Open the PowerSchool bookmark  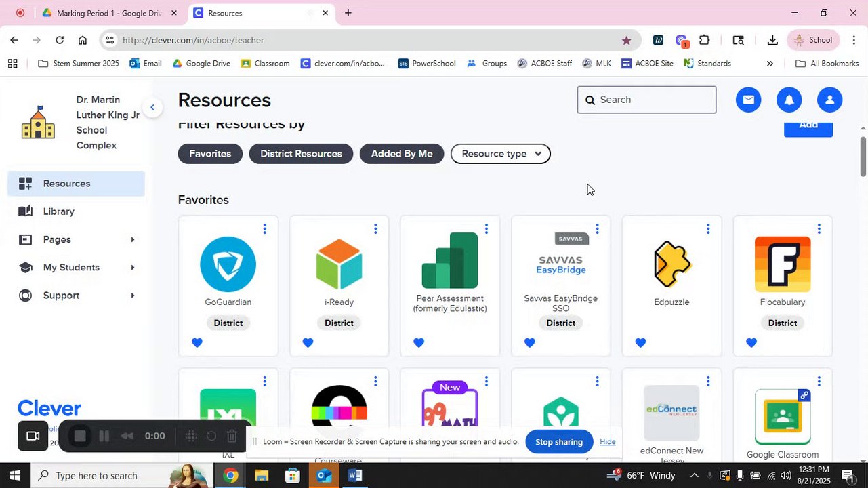(x=427, y=64)
